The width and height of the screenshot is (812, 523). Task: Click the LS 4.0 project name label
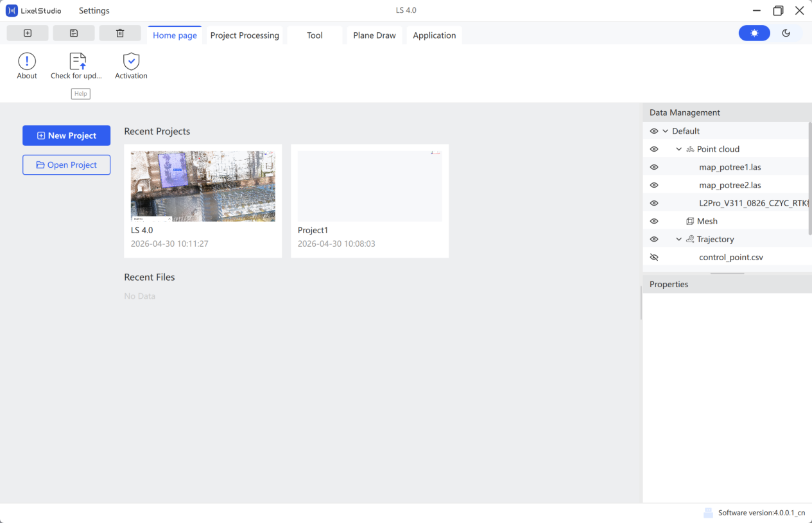142,230
